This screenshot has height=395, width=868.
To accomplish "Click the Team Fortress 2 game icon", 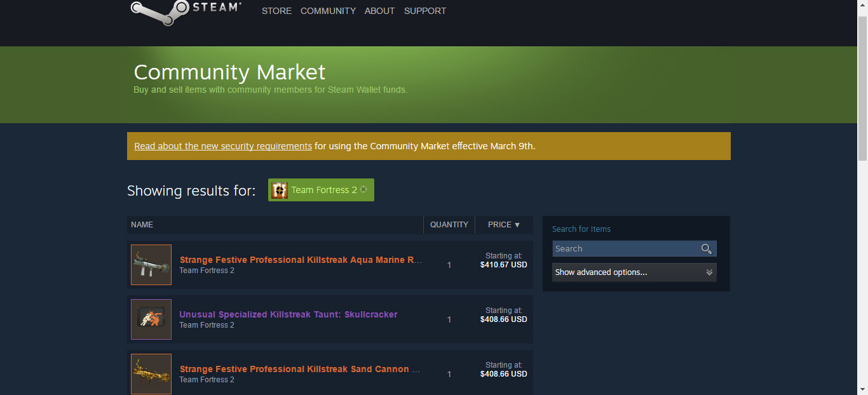I will [x=280, y=190].
